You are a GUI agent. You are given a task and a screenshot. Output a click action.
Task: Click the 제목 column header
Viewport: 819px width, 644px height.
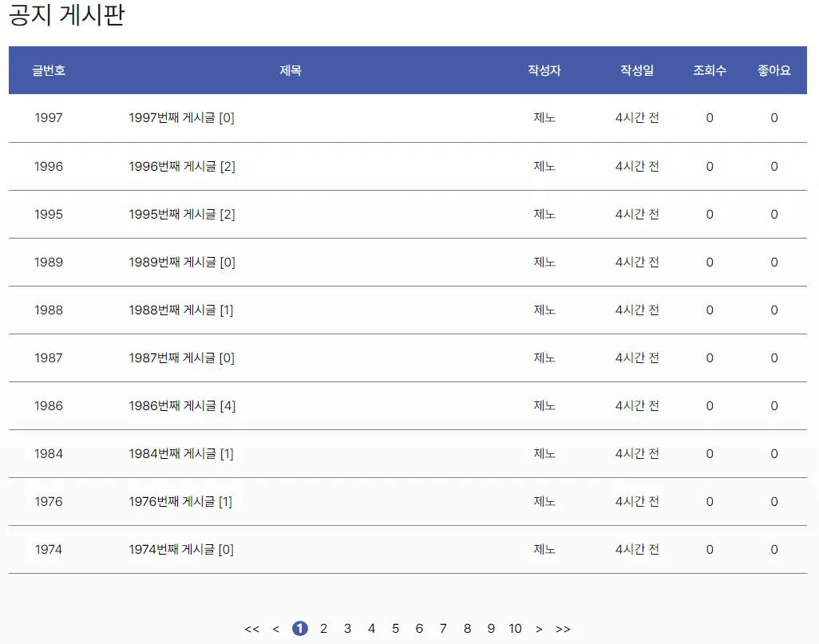(x=291, y=70)
